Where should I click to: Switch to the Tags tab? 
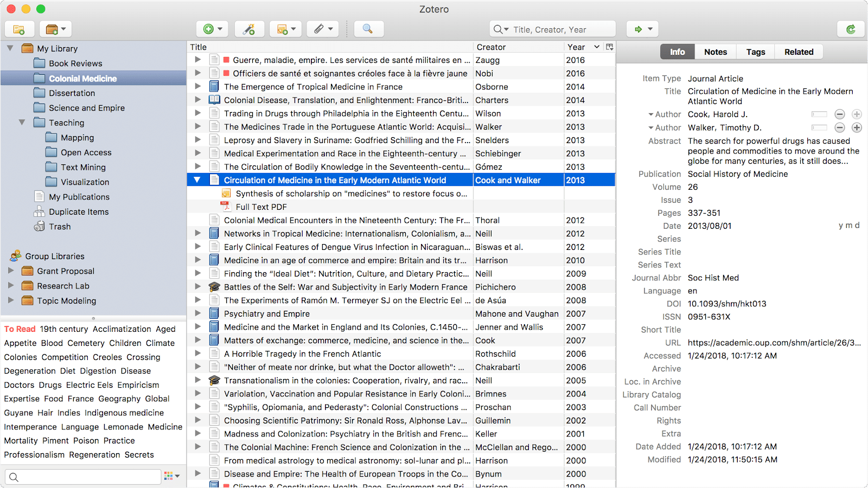pos(756,52)
